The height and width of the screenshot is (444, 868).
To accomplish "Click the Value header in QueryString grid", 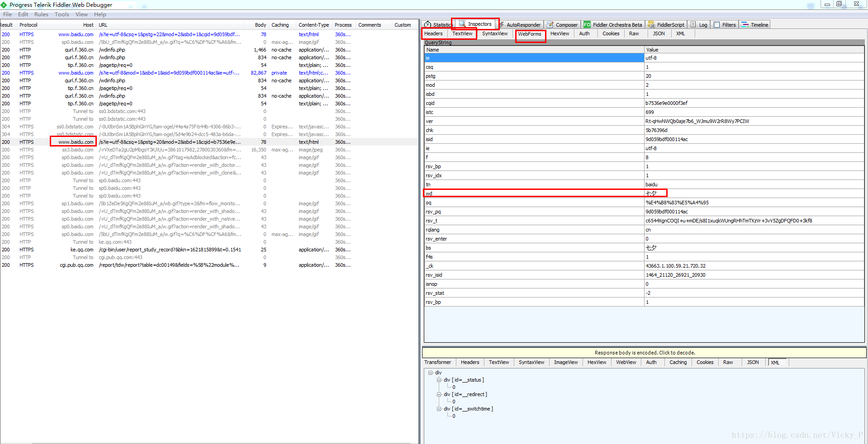I will (x=754, y=50).
